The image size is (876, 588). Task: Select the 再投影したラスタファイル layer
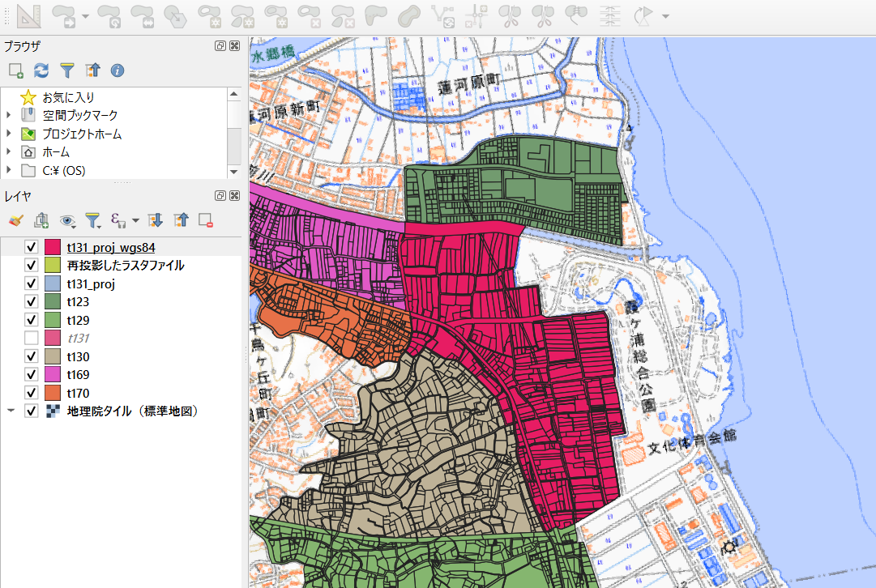pos(125,265)
